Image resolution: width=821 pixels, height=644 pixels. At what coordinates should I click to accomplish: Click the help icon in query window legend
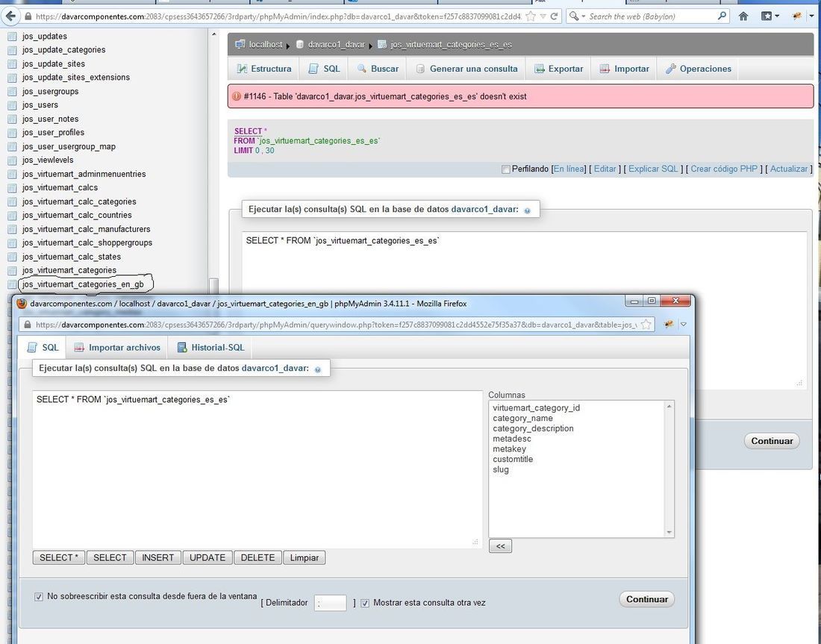(317, 369)
